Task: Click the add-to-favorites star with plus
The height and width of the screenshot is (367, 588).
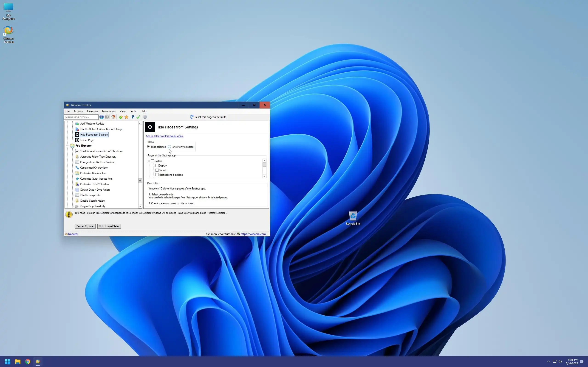Action: [x=121, y=117]
